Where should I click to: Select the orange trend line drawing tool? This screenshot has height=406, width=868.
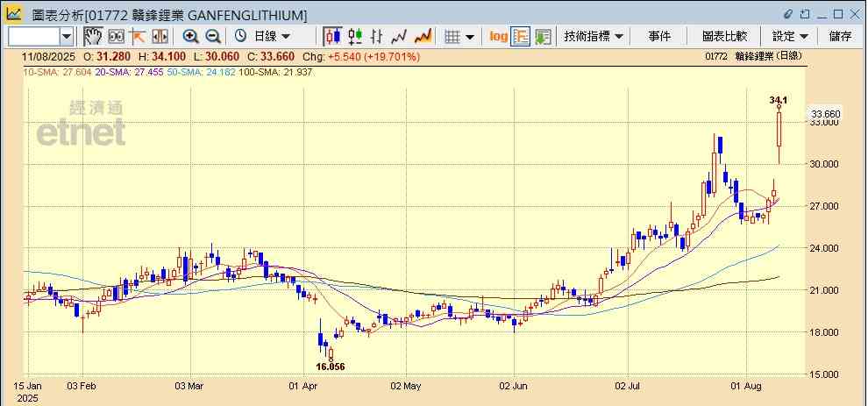click(138, 37)
